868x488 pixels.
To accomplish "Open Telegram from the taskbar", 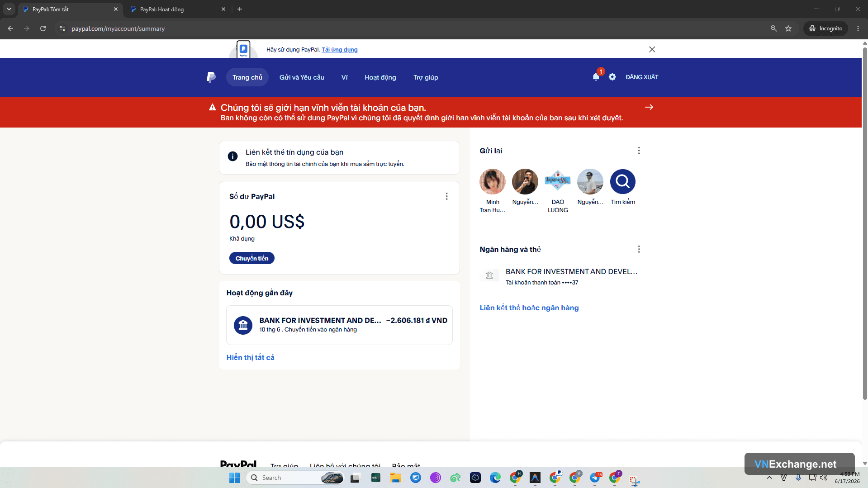I will click(x=595, y=478).
